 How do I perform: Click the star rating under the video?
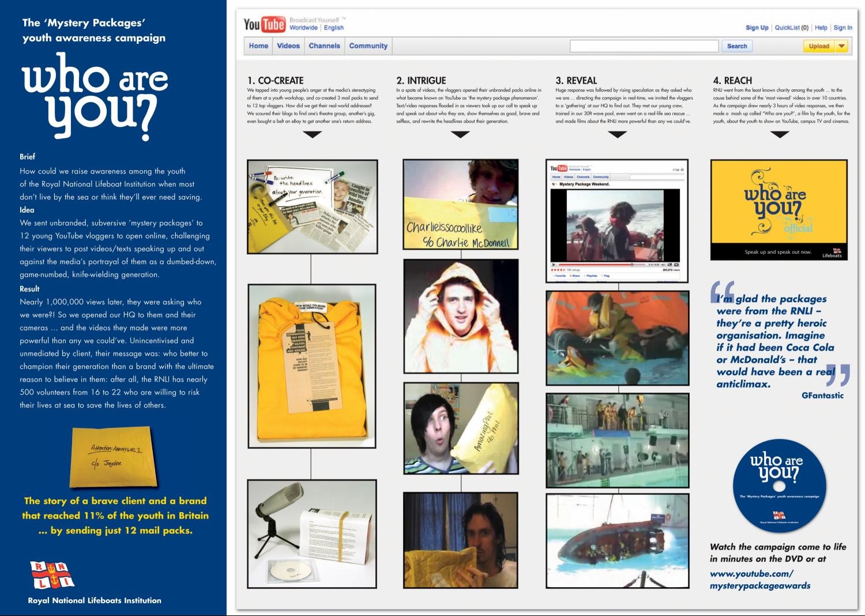pos(558,270)
